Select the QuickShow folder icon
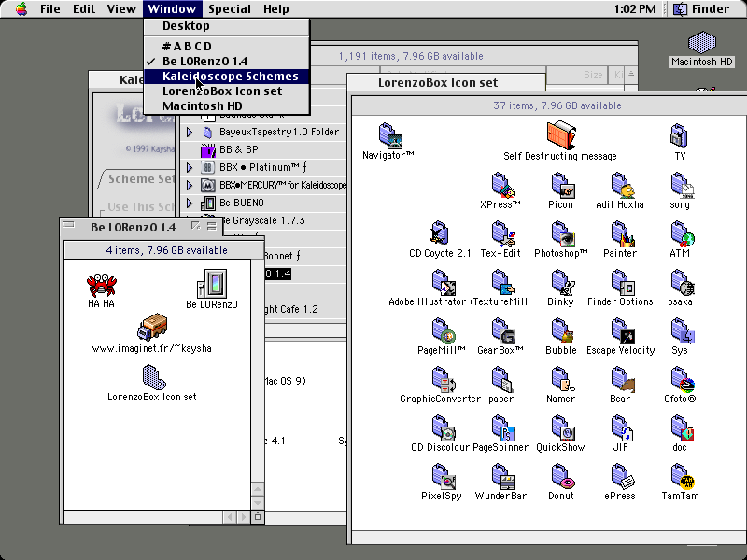Viewport: 747px width, 560px height. point(563,427)
